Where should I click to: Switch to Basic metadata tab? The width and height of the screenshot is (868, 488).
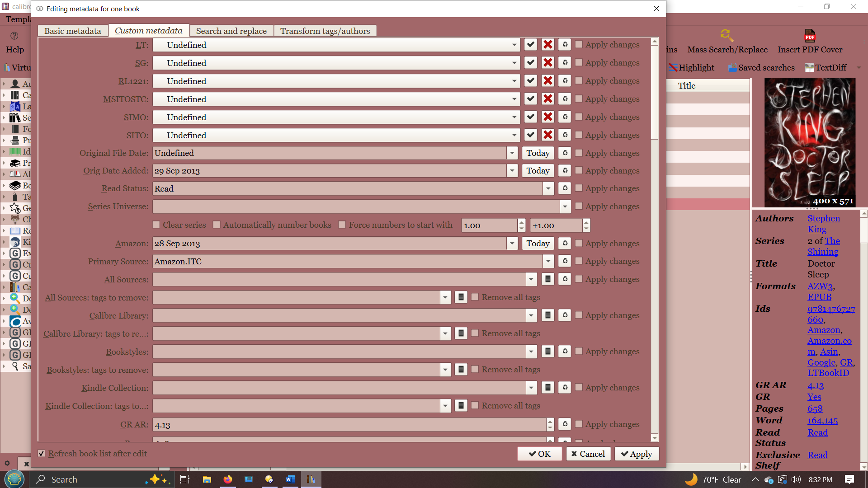(72, 31)
